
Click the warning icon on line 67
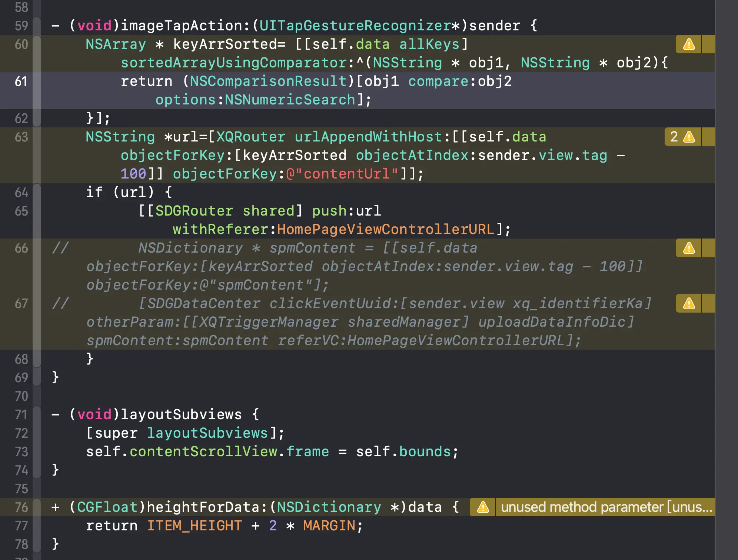tap(688, 304)
